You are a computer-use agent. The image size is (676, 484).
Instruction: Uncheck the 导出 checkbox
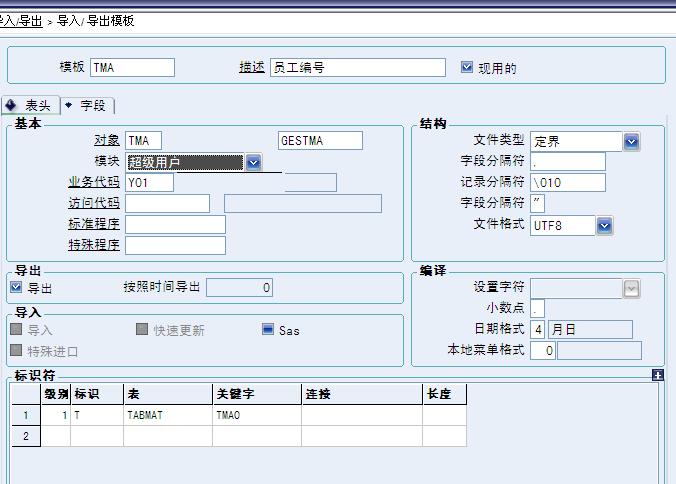(x=16, y=288)
